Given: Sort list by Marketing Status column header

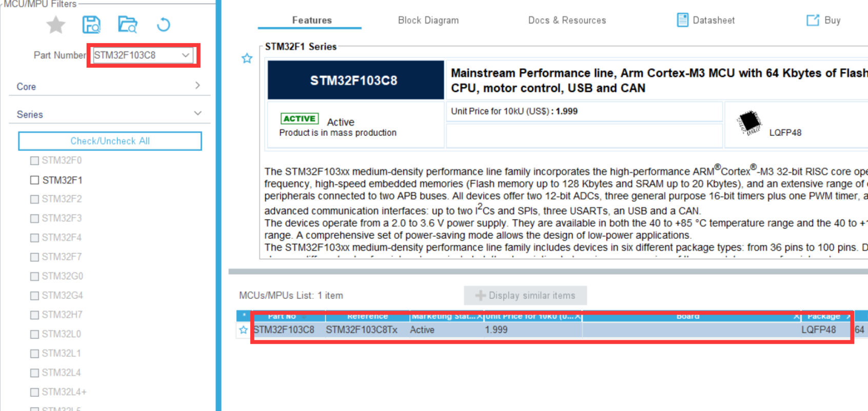Looking at the screenshot, I should [x=446, y=316].
